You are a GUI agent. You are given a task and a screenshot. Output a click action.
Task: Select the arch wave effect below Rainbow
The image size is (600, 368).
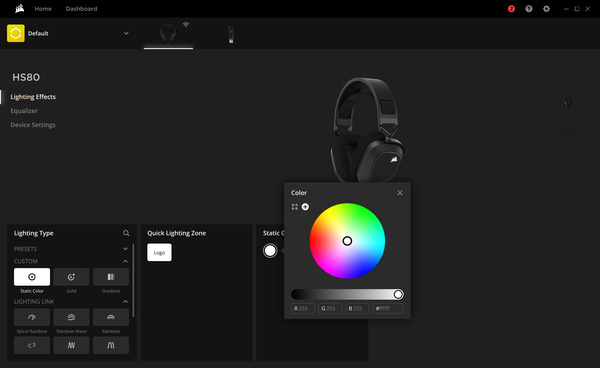point(111,345)
